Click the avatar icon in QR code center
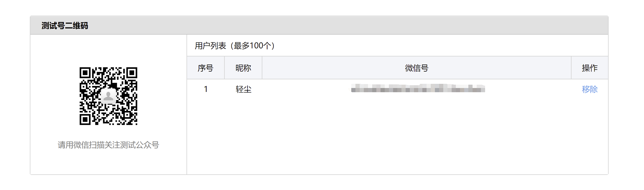Screen dimensions: 644x190 coord(108,96)
